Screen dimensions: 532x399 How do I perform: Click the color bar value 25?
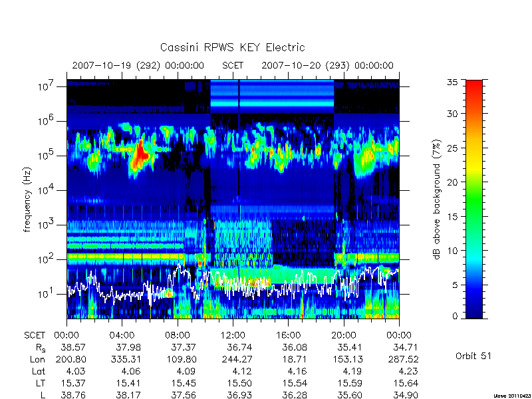pos(453,148)
